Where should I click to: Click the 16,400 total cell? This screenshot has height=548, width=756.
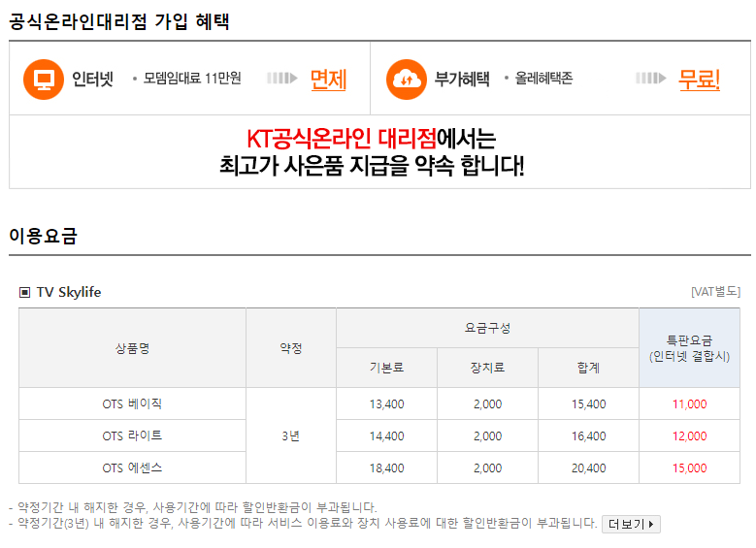point(589,435)
